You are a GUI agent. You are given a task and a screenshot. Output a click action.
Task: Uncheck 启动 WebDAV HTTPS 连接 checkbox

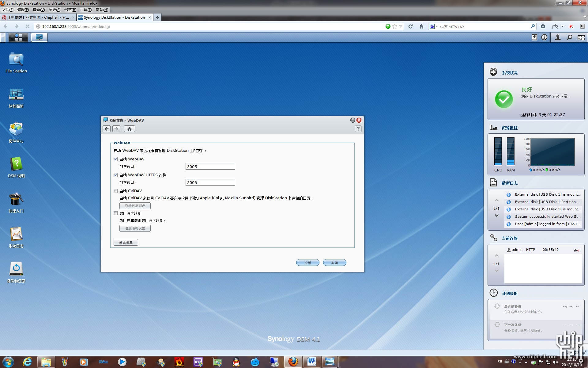116,175
